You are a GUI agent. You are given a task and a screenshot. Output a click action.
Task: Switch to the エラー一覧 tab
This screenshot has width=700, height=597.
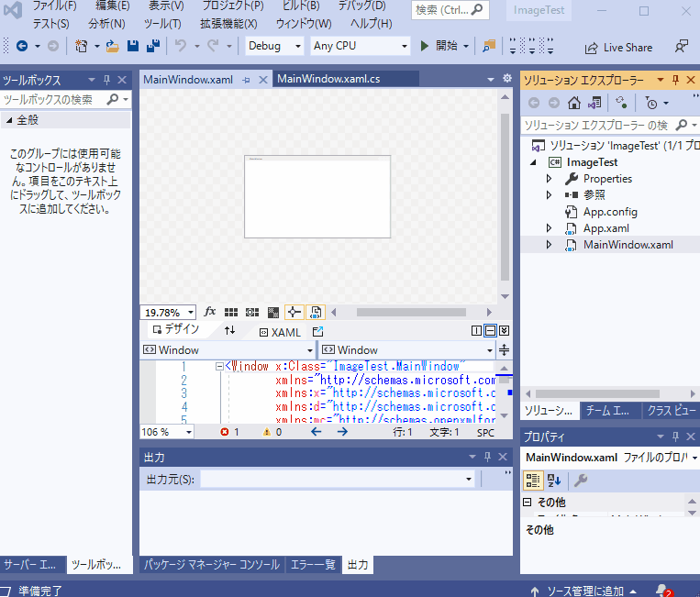(313, 564)
